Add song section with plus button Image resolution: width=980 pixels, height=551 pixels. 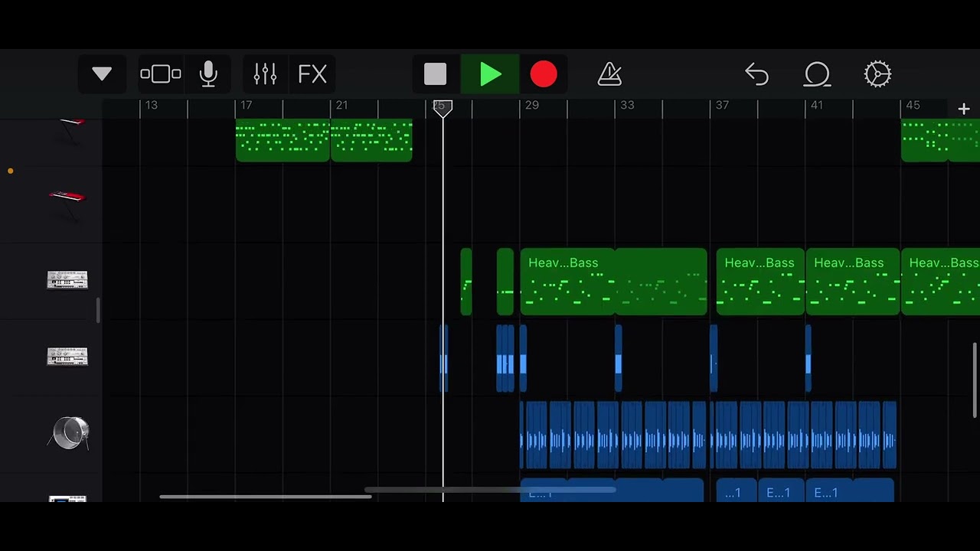(964, 109)
